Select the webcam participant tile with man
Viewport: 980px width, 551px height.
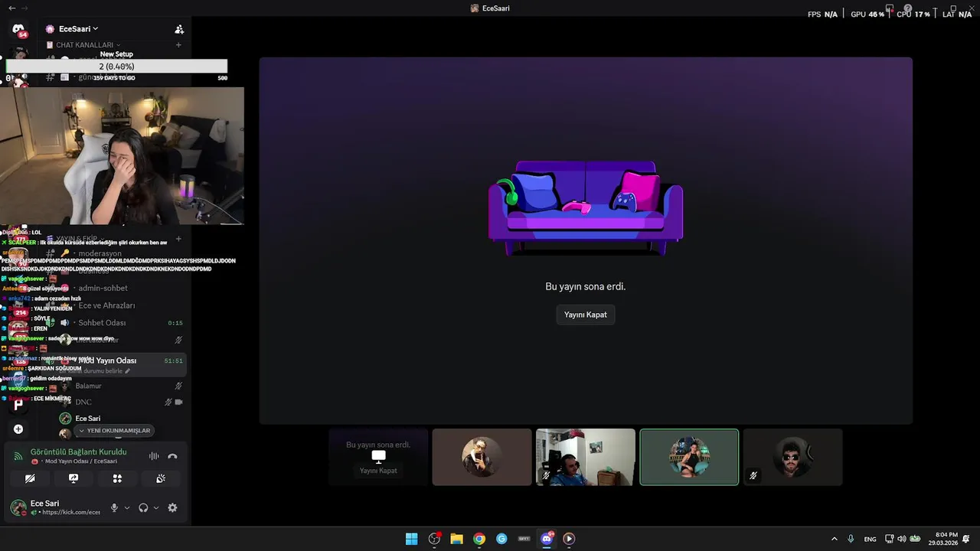pyautogui.click(x=586, y=457)
